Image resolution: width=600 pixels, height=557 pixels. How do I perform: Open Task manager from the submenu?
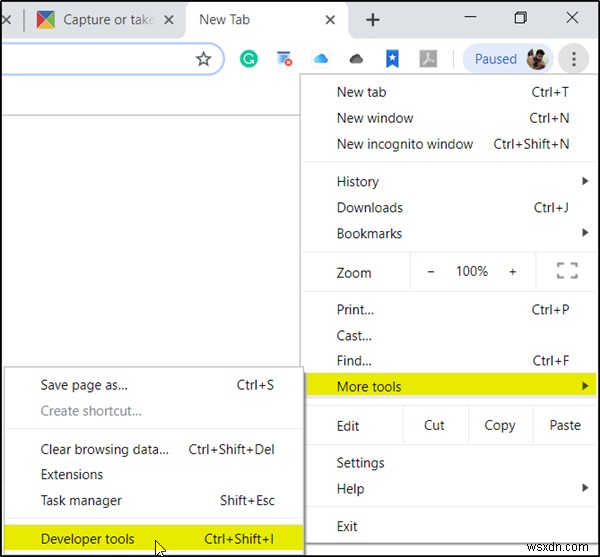154,500
